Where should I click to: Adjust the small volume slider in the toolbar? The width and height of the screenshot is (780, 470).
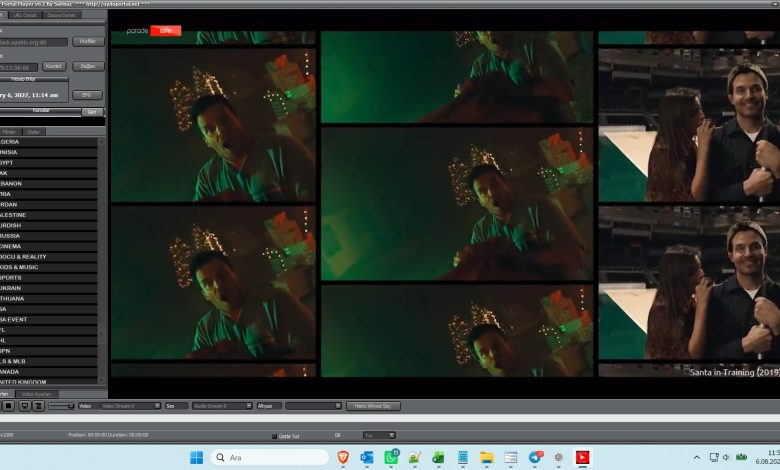coord(61,406)
